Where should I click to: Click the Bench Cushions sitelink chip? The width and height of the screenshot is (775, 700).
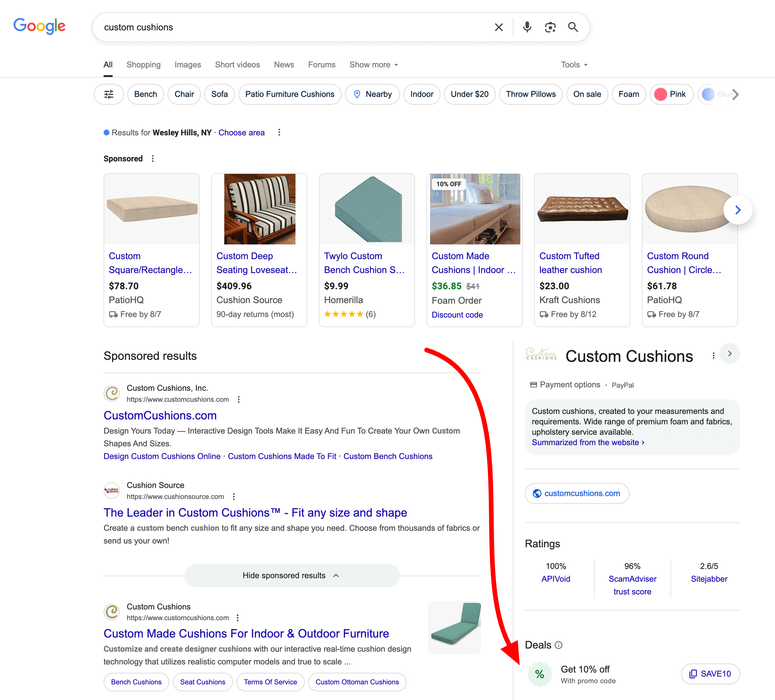pyautogui.click(x=136, y=682)
